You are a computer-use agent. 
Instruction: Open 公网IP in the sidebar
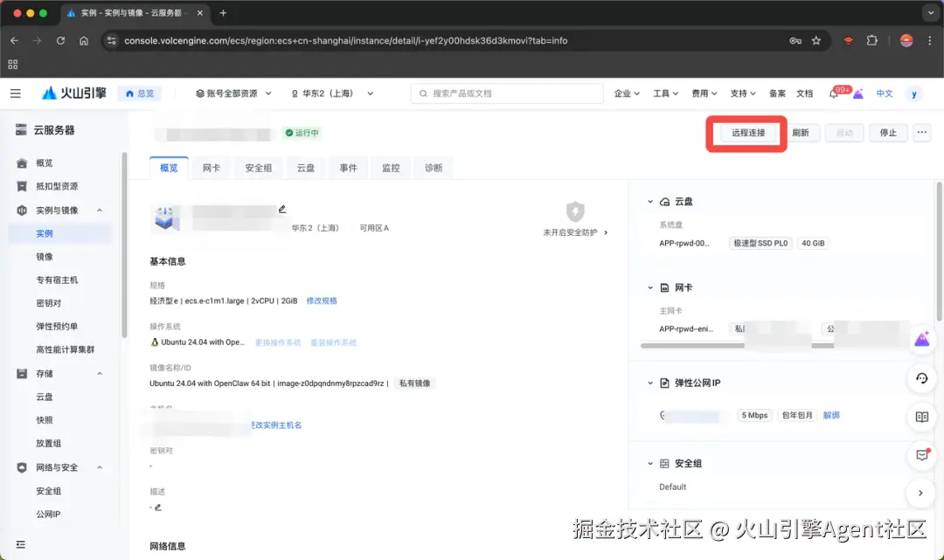click(48, 515)
